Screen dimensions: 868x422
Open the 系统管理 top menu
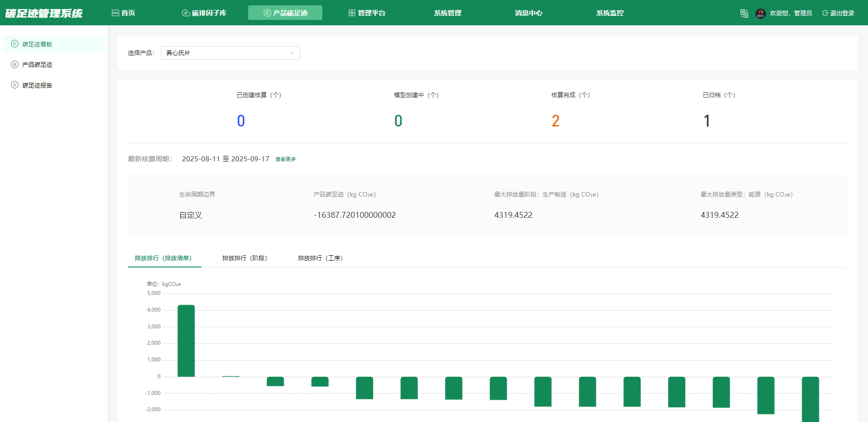pyautogui.click(x=448, y=13)
